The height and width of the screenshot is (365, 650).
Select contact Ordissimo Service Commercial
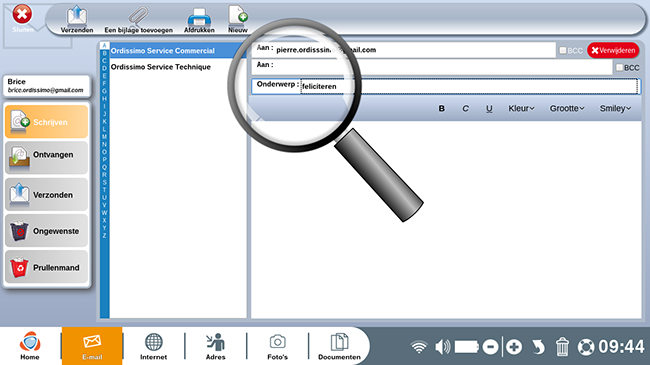coord(177,51)
